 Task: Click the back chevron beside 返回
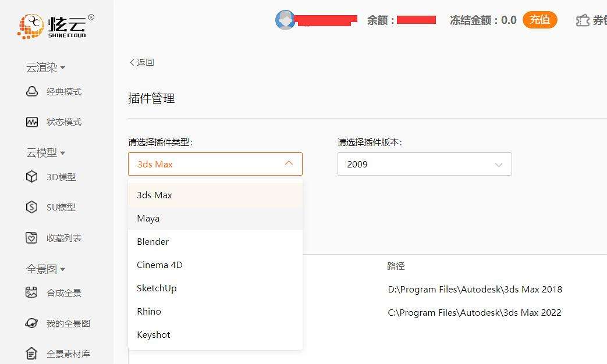132,62
